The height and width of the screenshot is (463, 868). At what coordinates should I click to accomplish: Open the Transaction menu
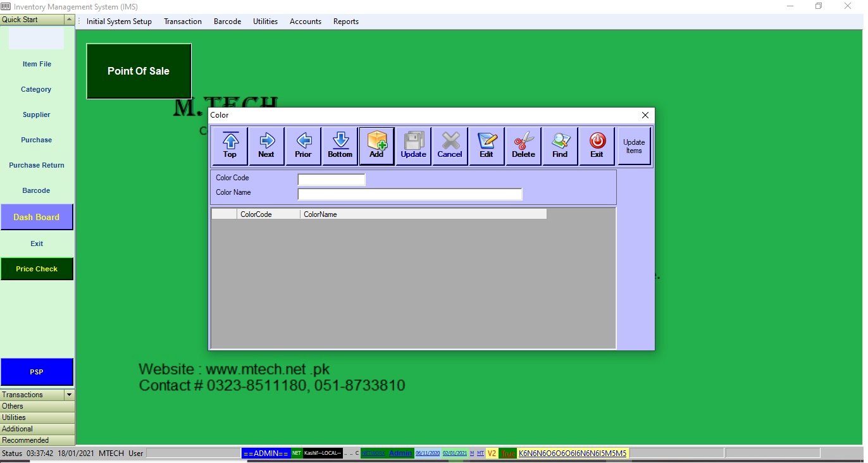pos(182,22)
